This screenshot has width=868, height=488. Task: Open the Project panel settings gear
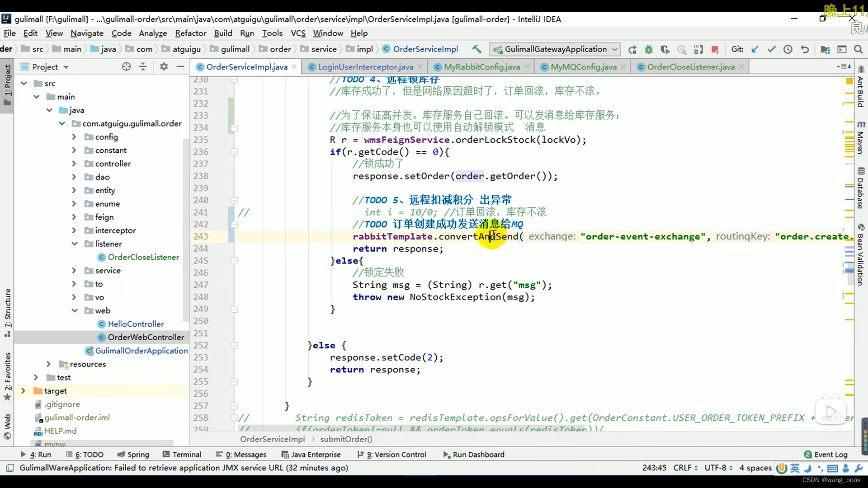pos(164,67)
